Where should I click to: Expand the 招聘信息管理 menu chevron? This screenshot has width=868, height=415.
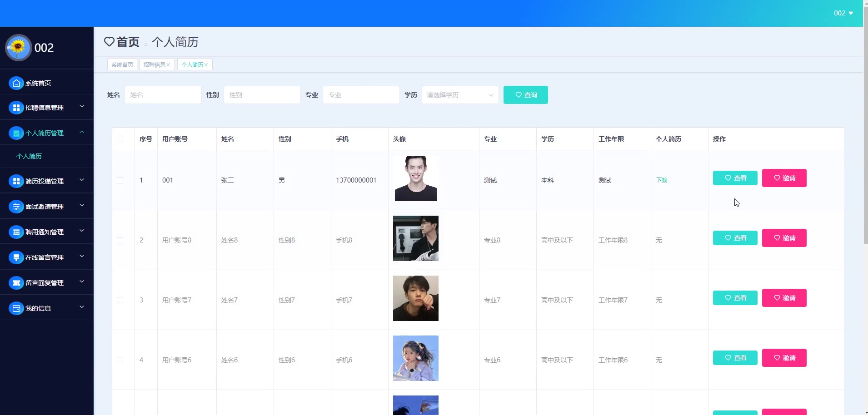[82, 106]
